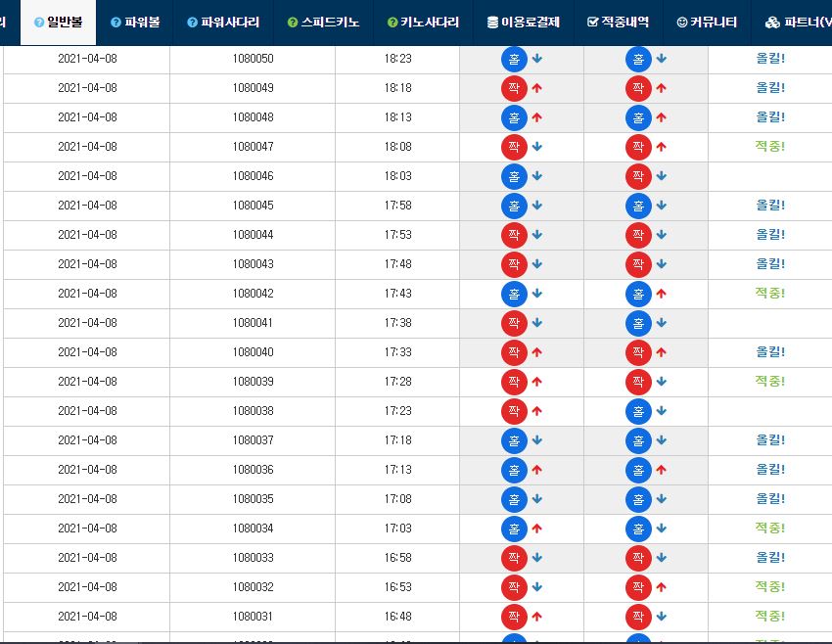Click the blue 홀 circle in row 1080041
The image size is (832, 644).
coord(638,323)
